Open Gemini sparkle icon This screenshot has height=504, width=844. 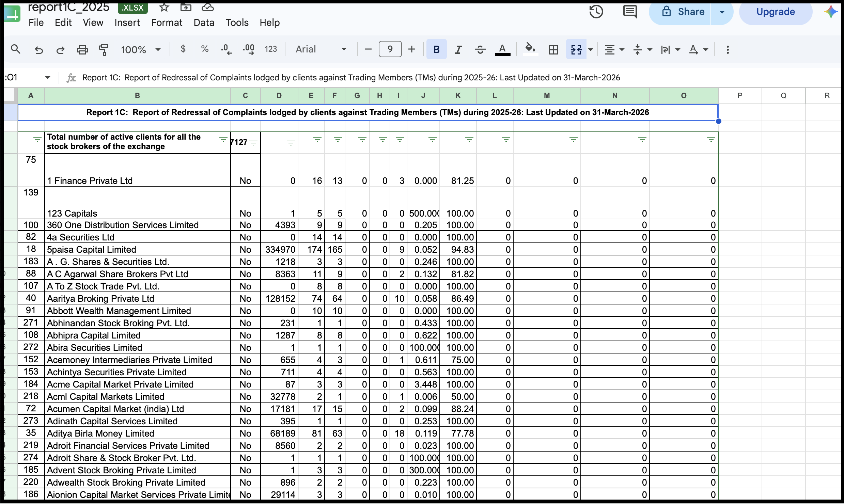(x=831, y=12)
